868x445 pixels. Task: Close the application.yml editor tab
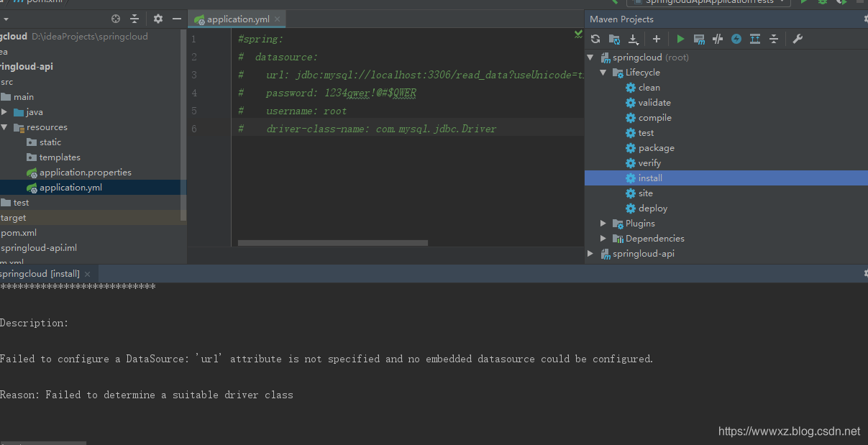click(278, 19)
